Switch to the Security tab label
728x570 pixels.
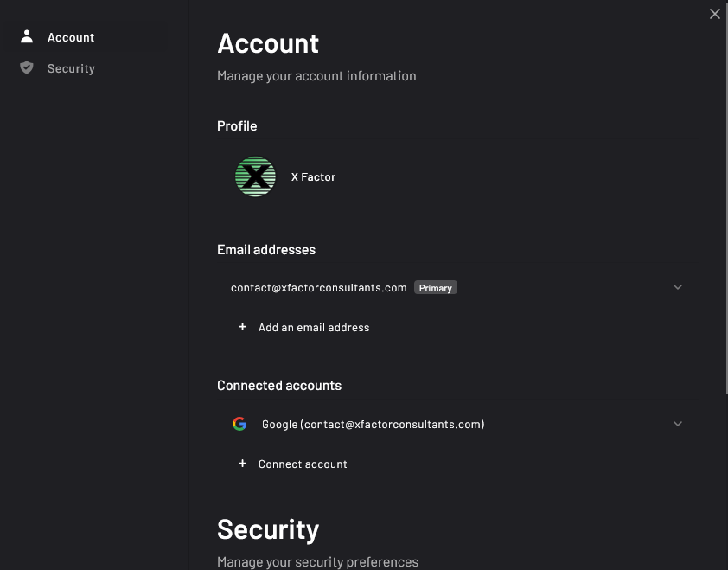click(x=71, y=68)
